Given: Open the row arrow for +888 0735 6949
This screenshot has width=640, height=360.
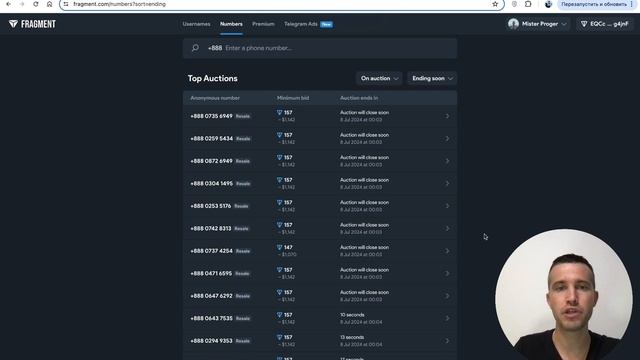Looking at the screenshot, I should coord(447,116).
